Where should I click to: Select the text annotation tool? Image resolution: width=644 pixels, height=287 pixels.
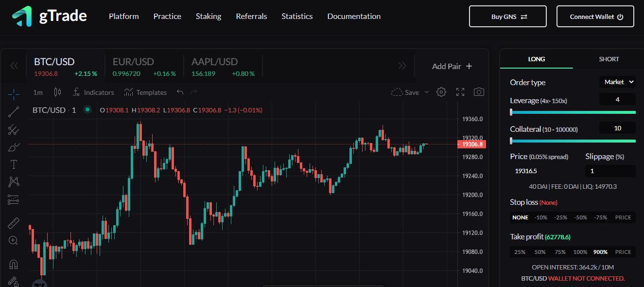coord(14,164)
